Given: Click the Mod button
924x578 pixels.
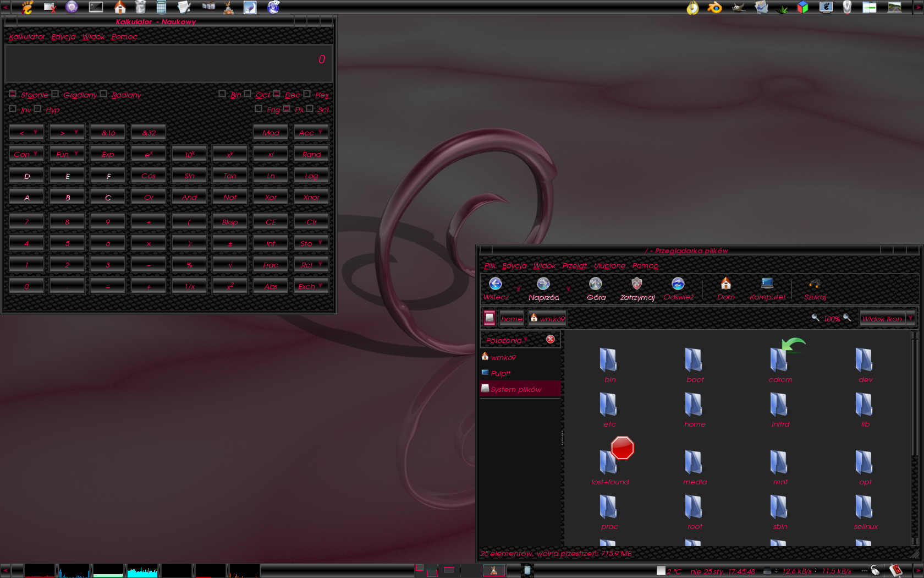Looking at the screenshot, I should pyautogui.click(x=270, y=133).
